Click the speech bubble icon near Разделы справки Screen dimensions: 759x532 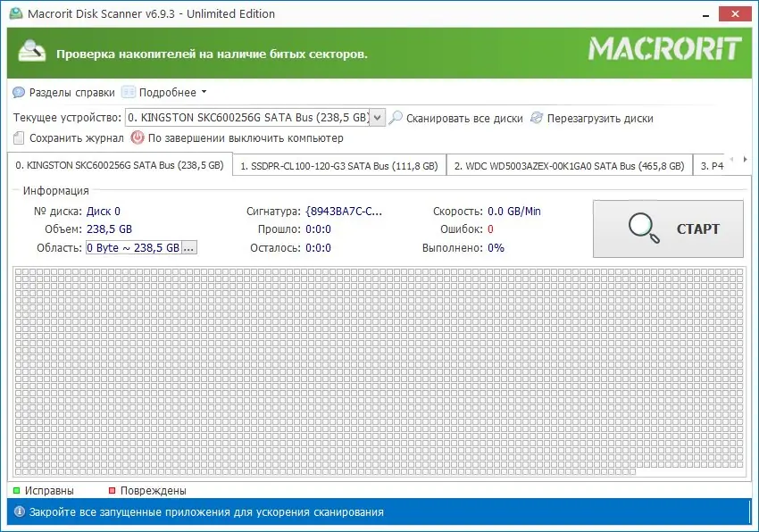[x=18, y=92]
